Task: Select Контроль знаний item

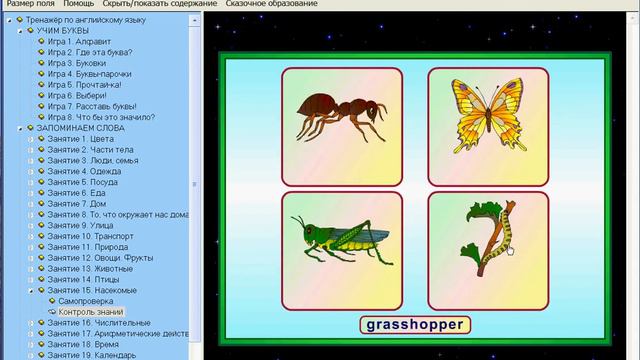Action: click(91, 312)
